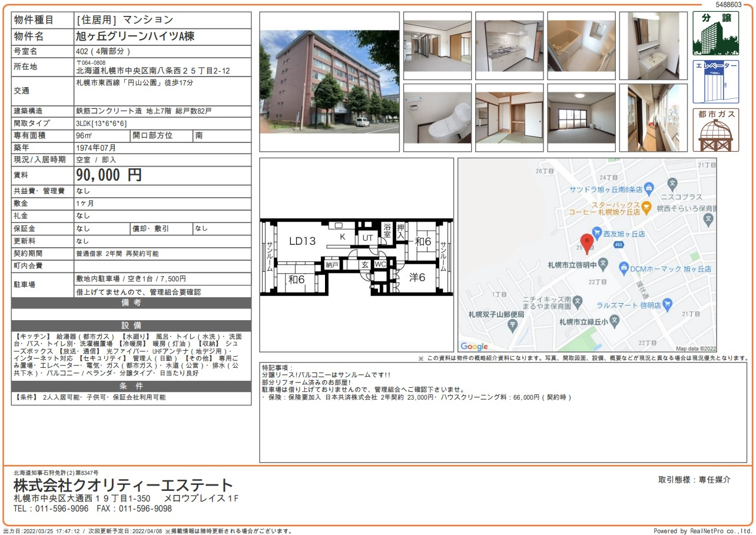
Task: Click the エレベーター badge icon
Action: coord(715,81)
